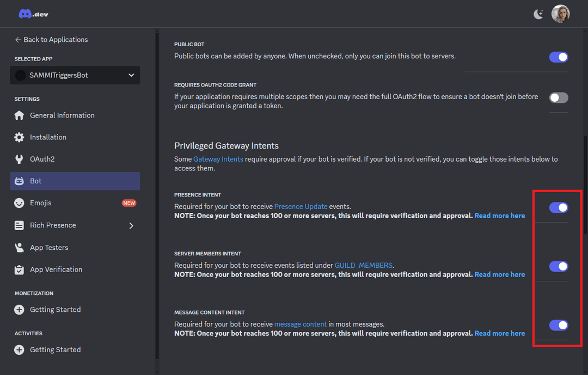
Task: Click the Emojis smiley icon
Action: tap(19, 203)
